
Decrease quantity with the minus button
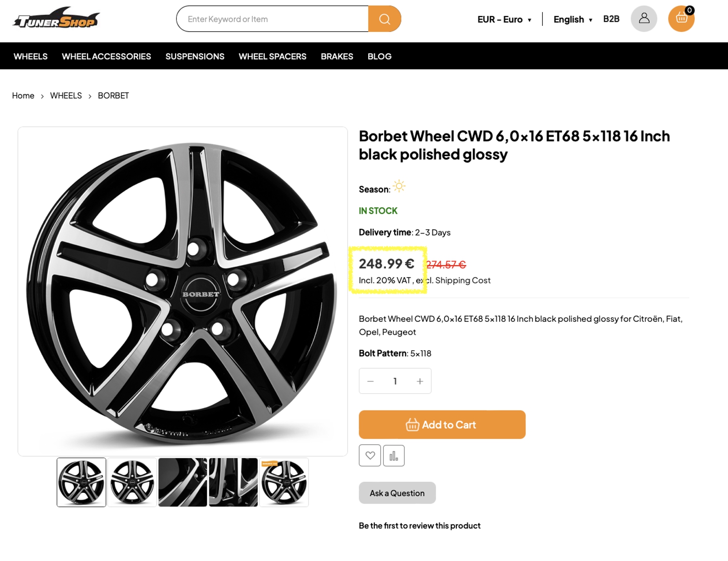coord(370,381)
